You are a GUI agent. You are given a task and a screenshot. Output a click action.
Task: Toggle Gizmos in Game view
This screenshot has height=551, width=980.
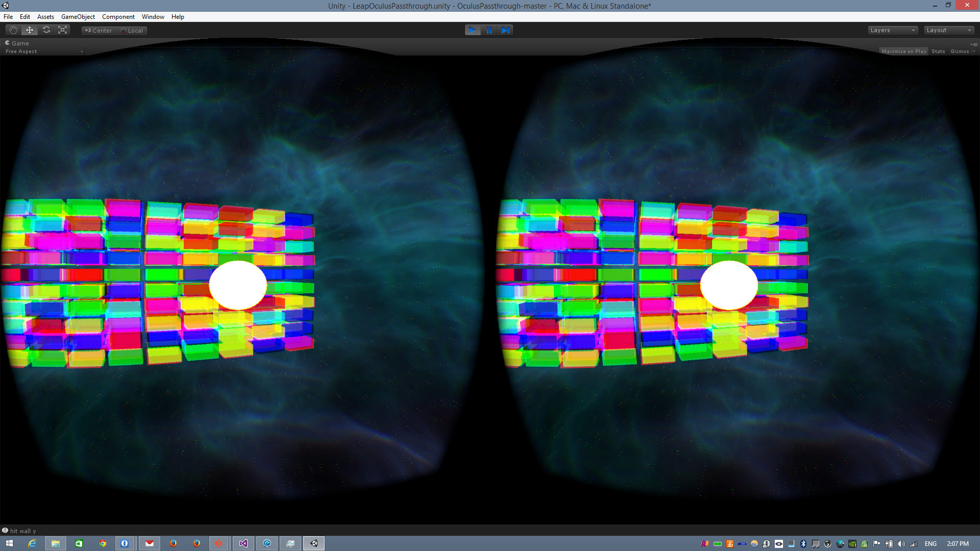click(960, 52)
